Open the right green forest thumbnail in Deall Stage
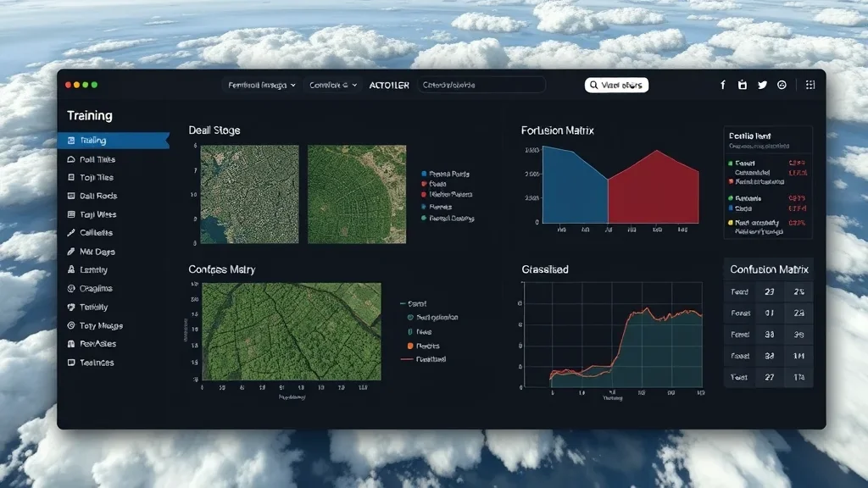The width and height of the screenshot is (868, 488). tap(357, 194)
